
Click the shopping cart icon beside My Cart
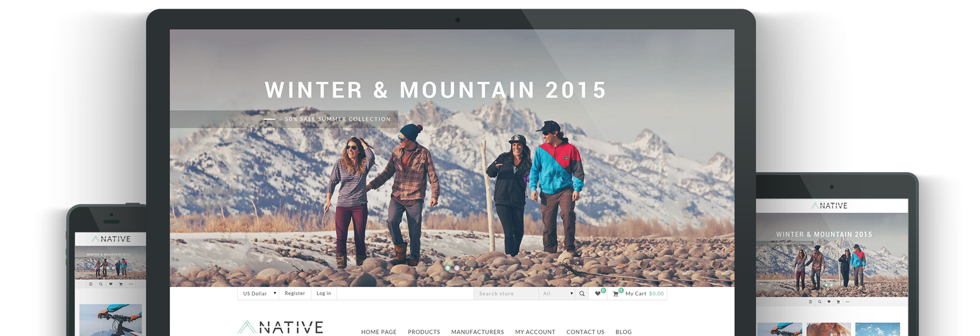pyautogui.click(x=616, y=294)
